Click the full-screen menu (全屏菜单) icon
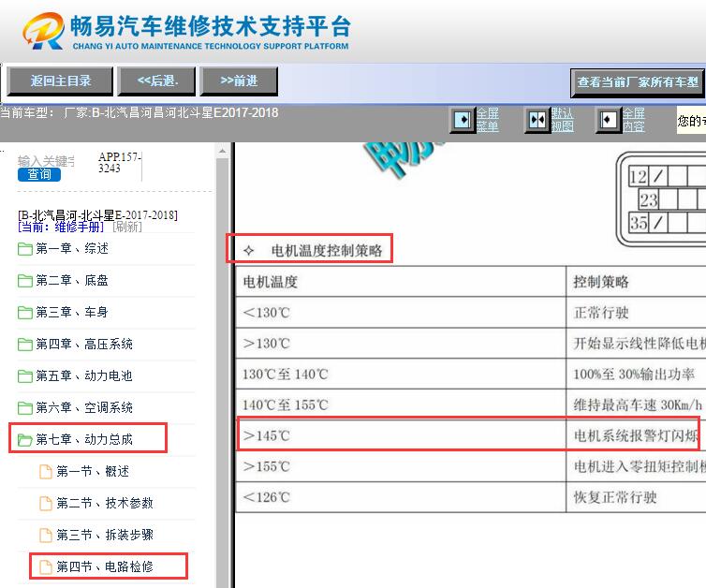This screenshot has height=588, width=706. pyautogui.click(x=463, y=120)
